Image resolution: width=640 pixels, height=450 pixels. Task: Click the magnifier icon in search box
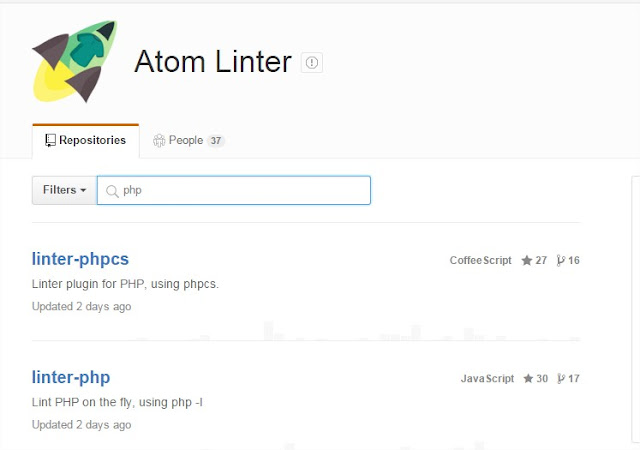112,190
